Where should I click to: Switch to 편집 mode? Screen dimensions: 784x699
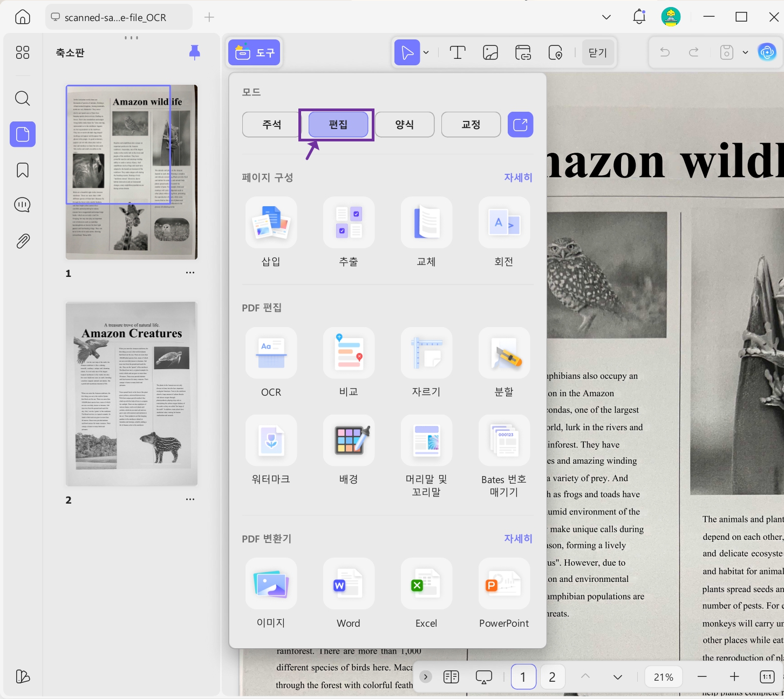(338, 125)
